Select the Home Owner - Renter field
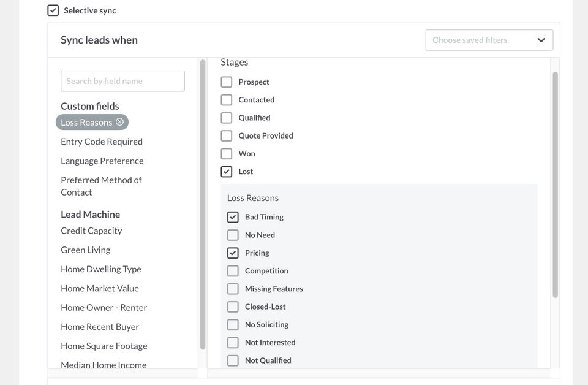 tap(104, 308)
